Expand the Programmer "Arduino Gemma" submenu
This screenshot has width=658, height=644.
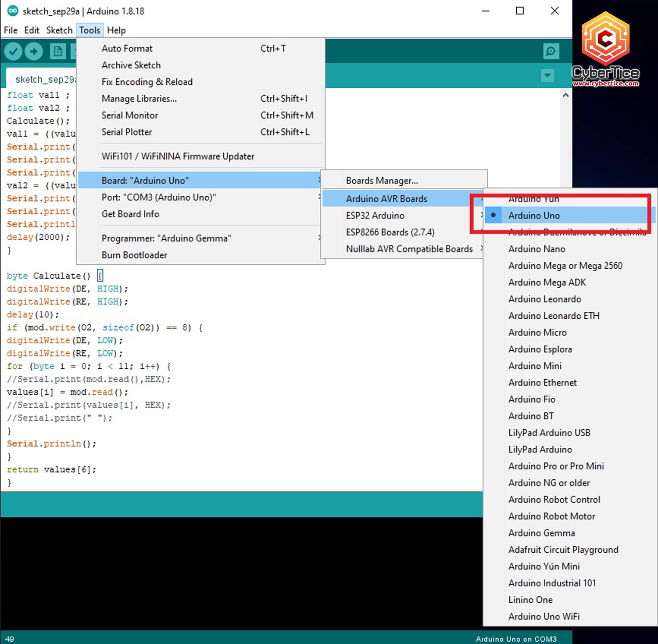click(x=166, y=238)
